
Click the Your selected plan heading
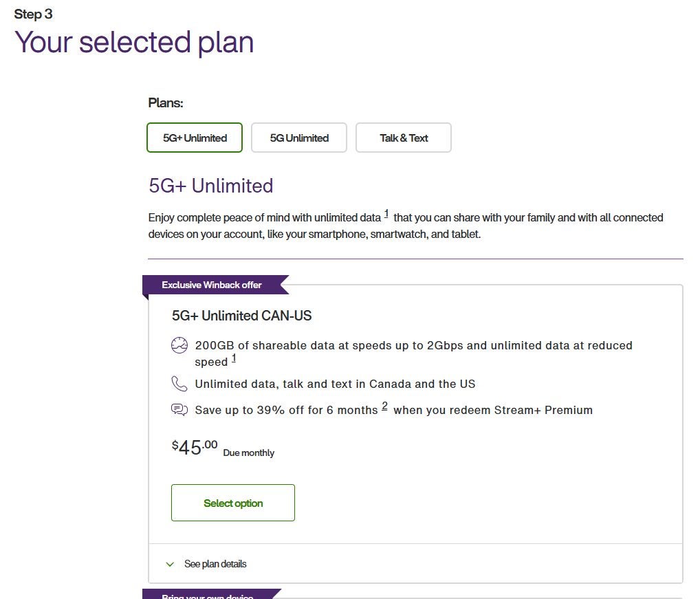point(134,43)
